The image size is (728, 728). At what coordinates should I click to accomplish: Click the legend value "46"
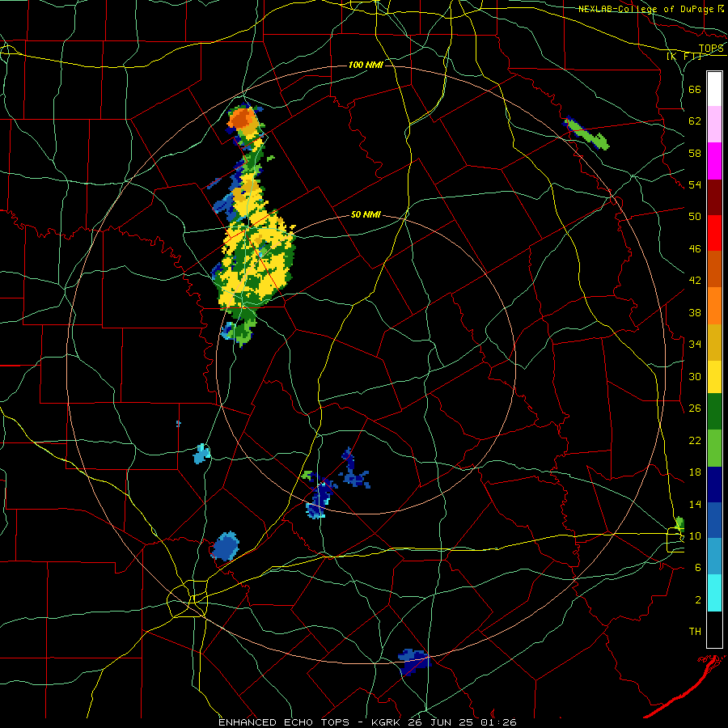(x=695, y=249)
